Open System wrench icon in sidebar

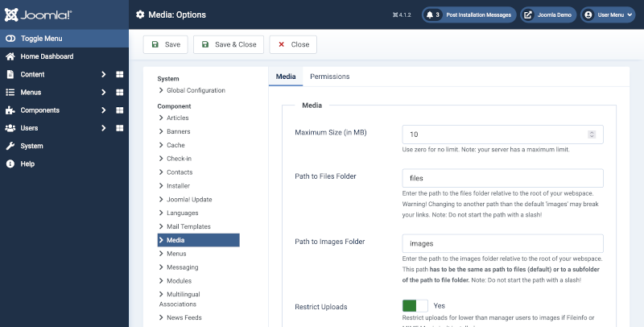(x=10, y=146)
